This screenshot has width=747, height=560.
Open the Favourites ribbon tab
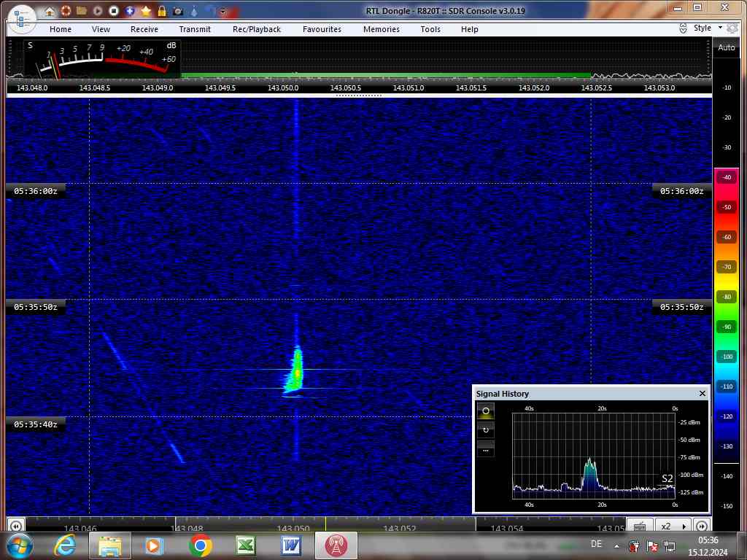322,29
